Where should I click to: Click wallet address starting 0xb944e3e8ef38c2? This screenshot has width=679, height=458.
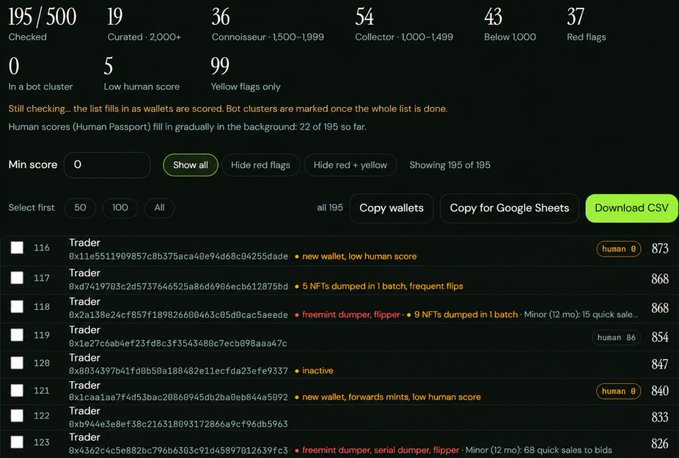[x=178, y=424]
